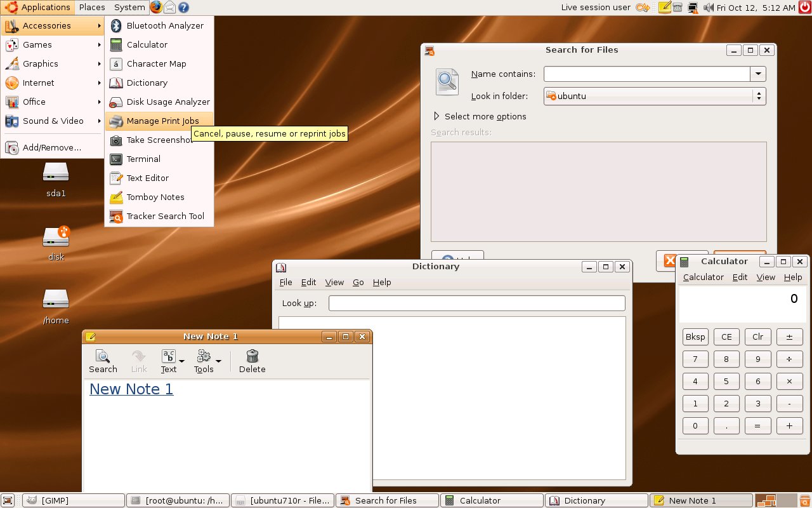Click the Look up field in Dictionary

pos(477,303)
